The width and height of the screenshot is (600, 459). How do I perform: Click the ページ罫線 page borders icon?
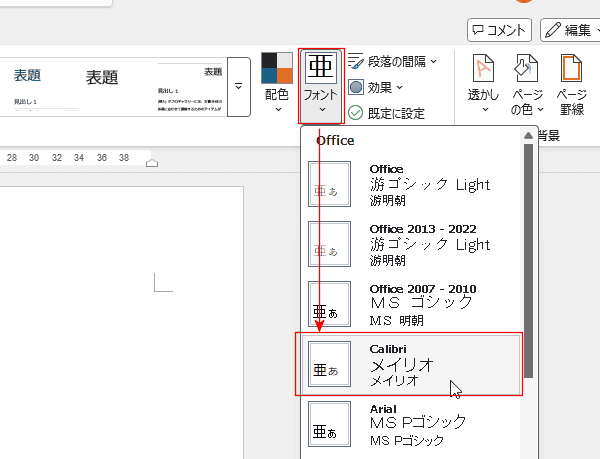pos(571,68)
